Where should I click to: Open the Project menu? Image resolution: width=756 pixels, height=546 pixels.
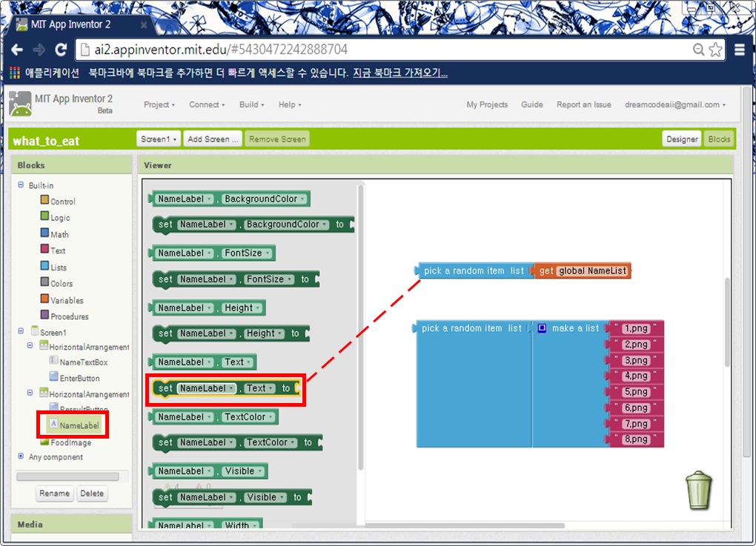point(159,104)
